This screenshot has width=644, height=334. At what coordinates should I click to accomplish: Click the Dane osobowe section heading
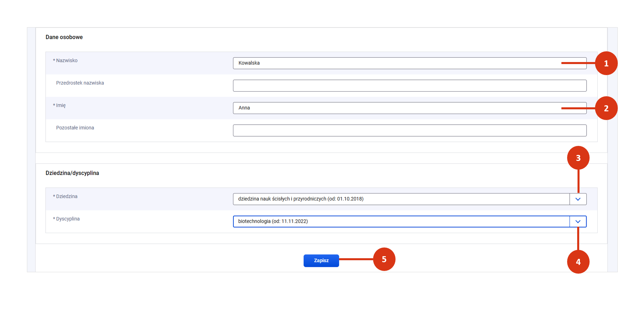point(64,37)
